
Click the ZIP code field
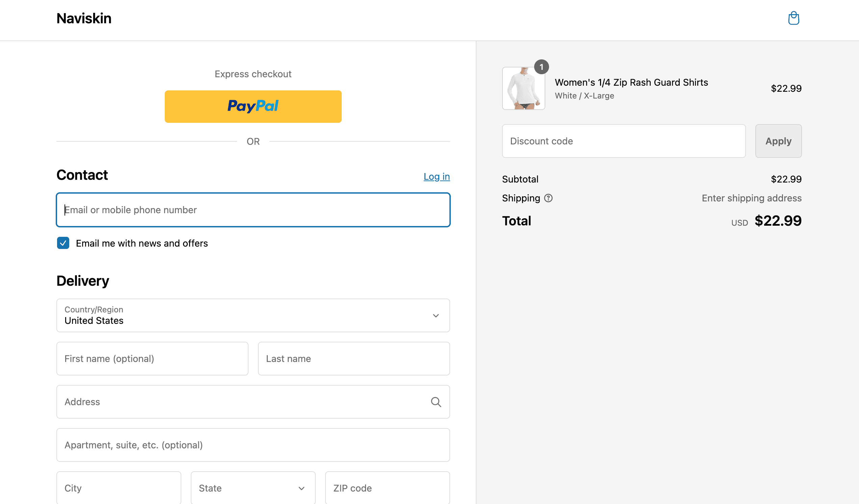(388, 488)
